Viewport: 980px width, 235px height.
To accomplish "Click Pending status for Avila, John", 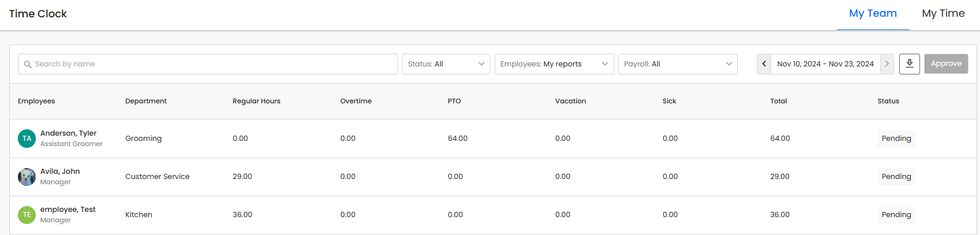I will 896,177.
